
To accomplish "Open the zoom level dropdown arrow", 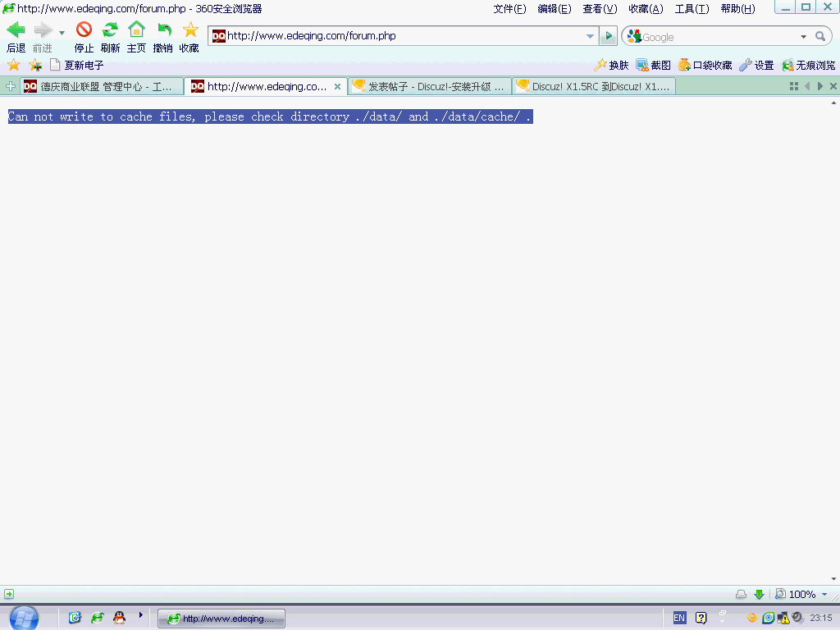I will (x=824, y=594).
